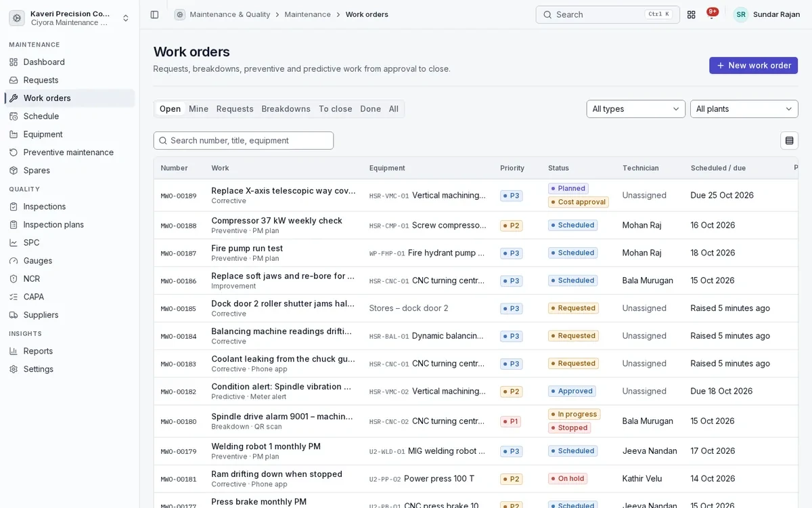Select the Open tab
Screen dimensions: 812x508
click(x=170, y=109)
